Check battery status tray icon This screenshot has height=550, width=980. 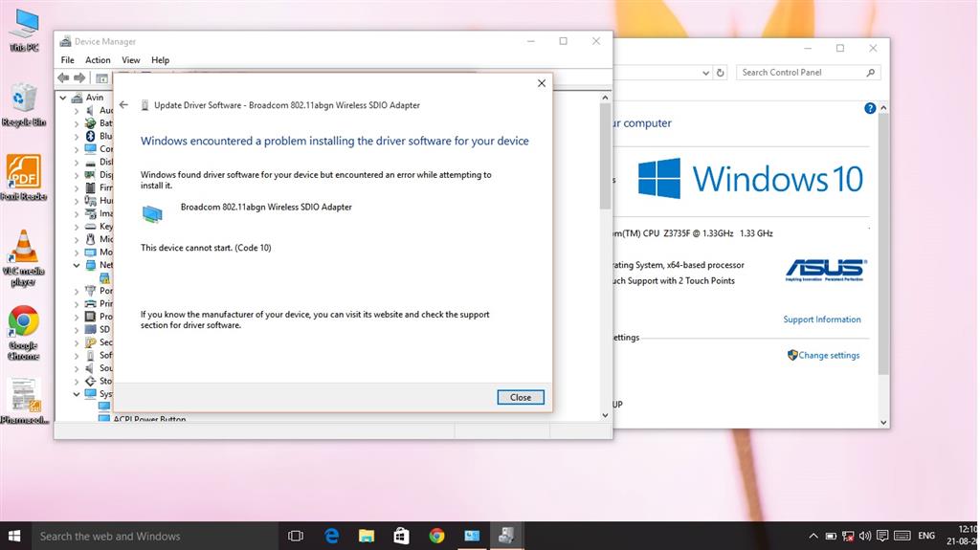[831, 536]
